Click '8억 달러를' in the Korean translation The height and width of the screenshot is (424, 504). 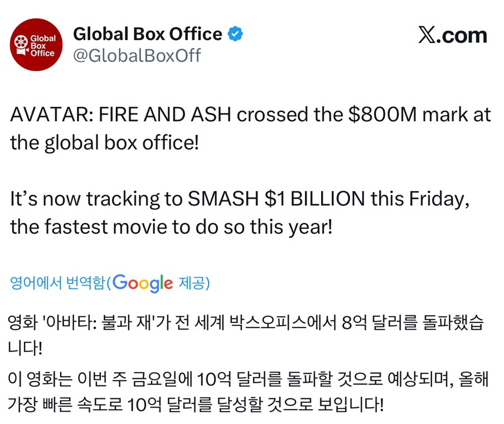[x=391, y=324]
